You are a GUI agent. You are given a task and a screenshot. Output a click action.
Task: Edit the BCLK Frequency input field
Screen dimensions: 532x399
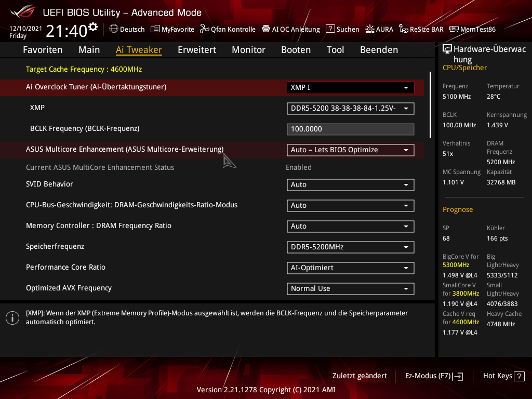pyautogui.click(x=350, y=129)
